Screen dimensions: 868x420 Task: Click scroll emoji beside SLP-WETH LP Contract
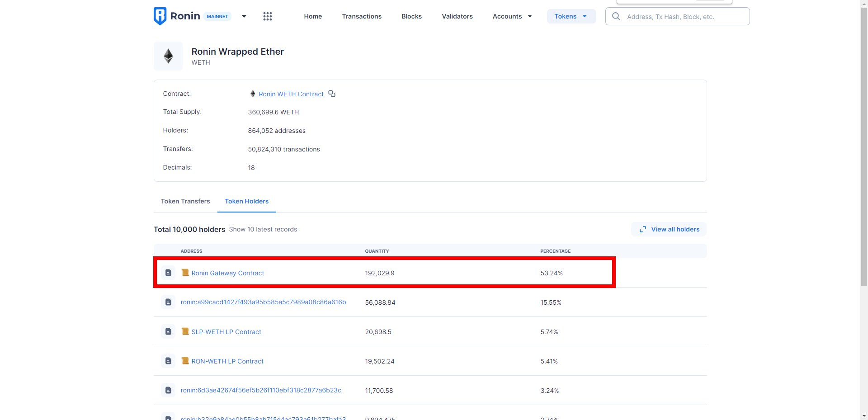point(185,331)
